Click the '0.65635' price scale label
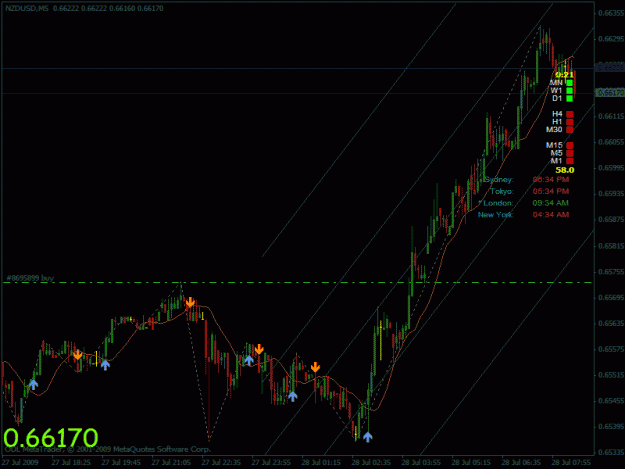This screenshot has width=625, height=469. point(611,323)
